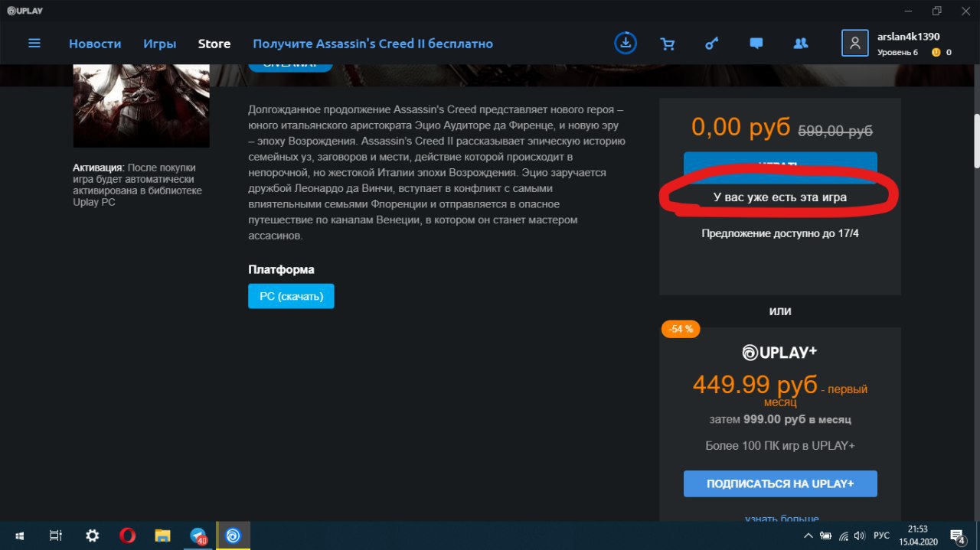Image resolution: width=980 pixels, height=550 pixels.
Task: Click the volume speaker tray icon
Action: coord(860,536)
